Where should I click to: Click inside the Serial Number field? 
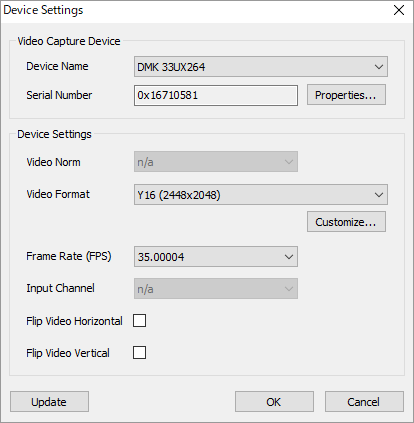(216, 95)
